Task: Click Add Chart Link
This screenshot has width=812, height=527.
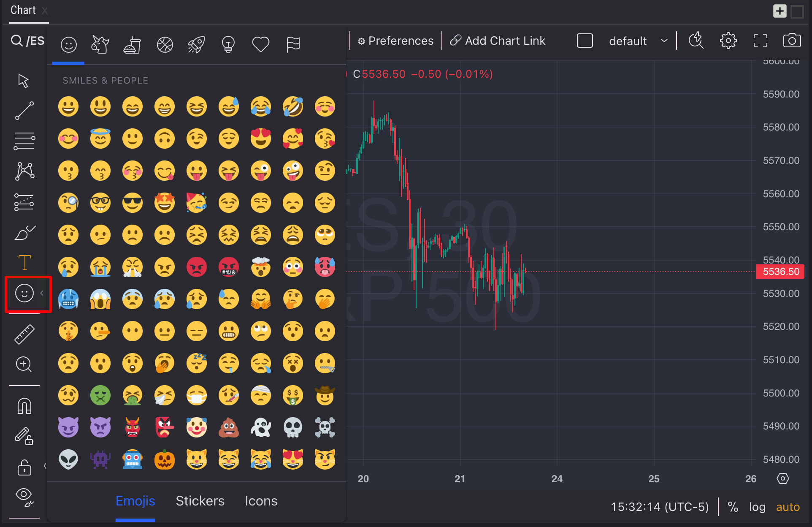Action: [x=498, y=41]
